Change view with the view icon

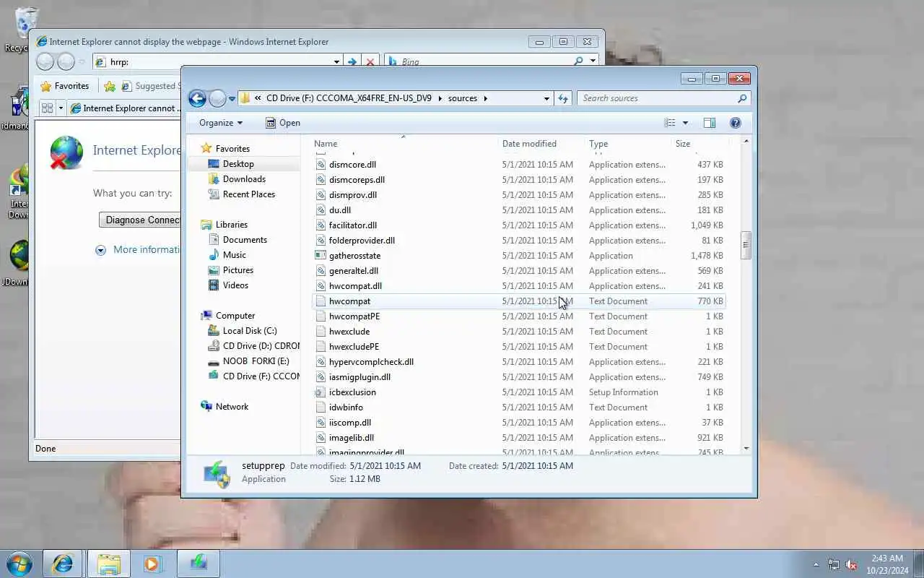670,123
